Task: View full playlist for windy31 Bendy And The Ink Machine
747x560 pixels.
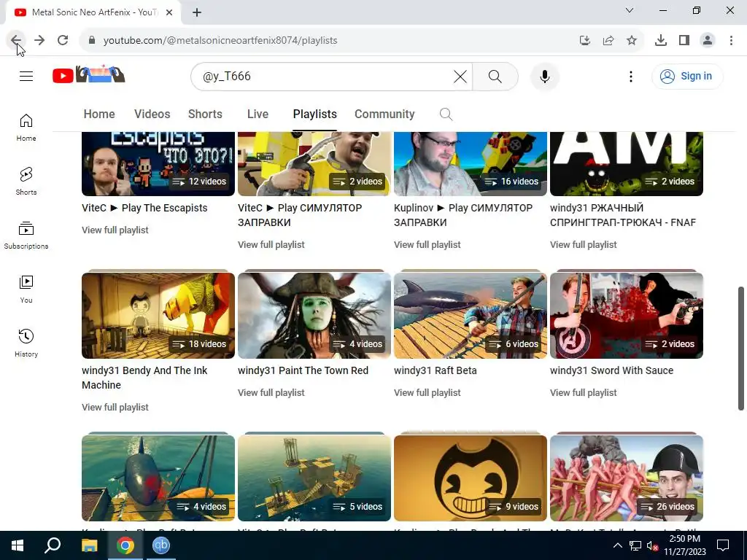Action: (x=115, y=408)
